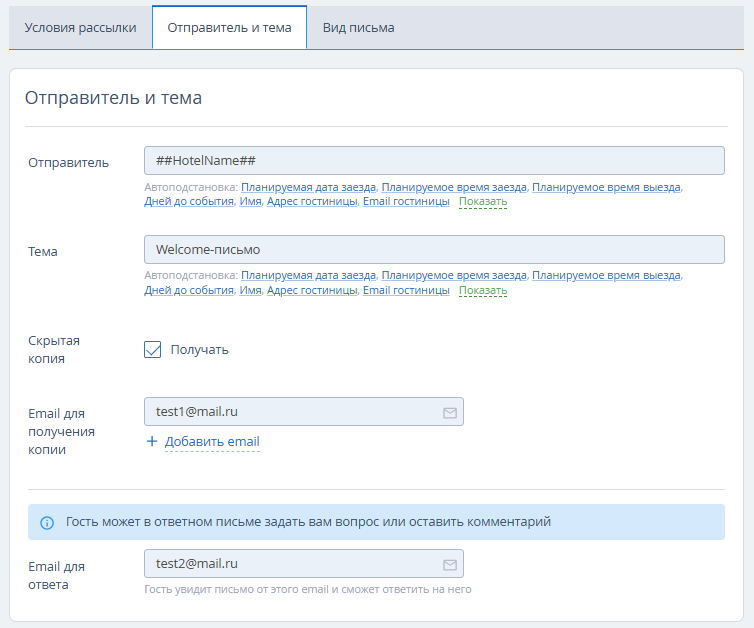Focus the Тема field with Welcome-письмо
The image size is (754, 628).
[434, 250]
